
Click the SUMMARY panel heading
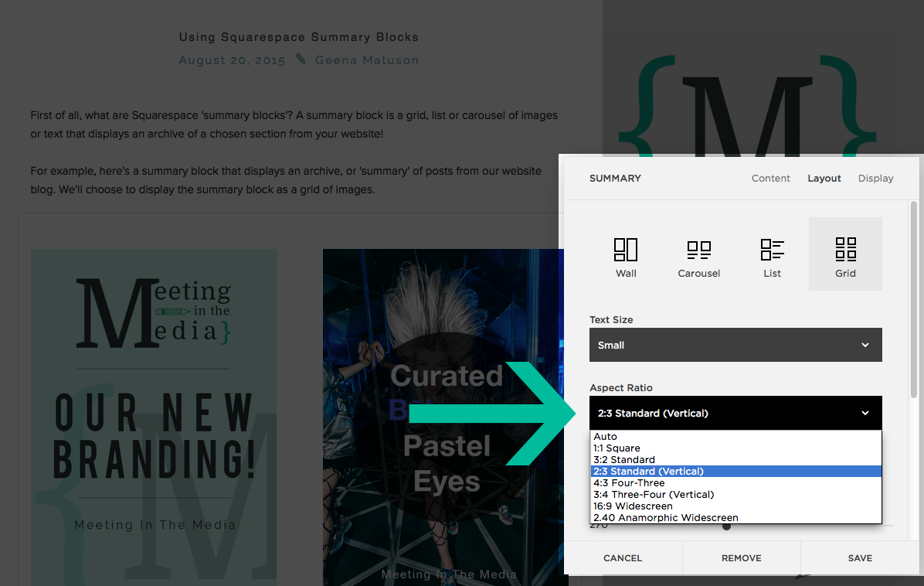tap(615, 178)
